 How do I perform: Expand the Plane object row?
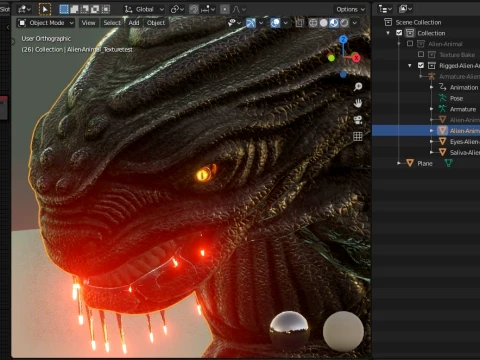399,163
